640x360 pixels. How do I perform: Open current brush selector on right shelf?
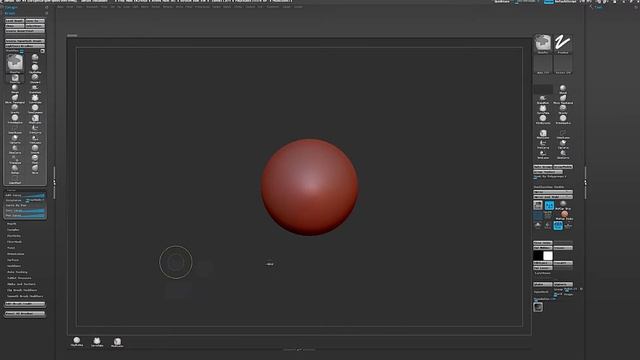[x=543, y=44]
